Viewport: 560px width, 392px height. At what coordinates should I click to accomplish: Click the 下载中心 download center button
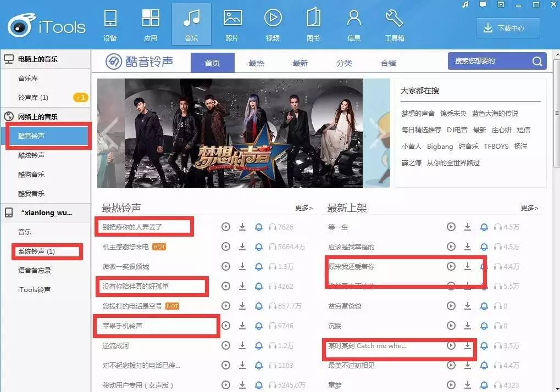[x=508, y=28]
